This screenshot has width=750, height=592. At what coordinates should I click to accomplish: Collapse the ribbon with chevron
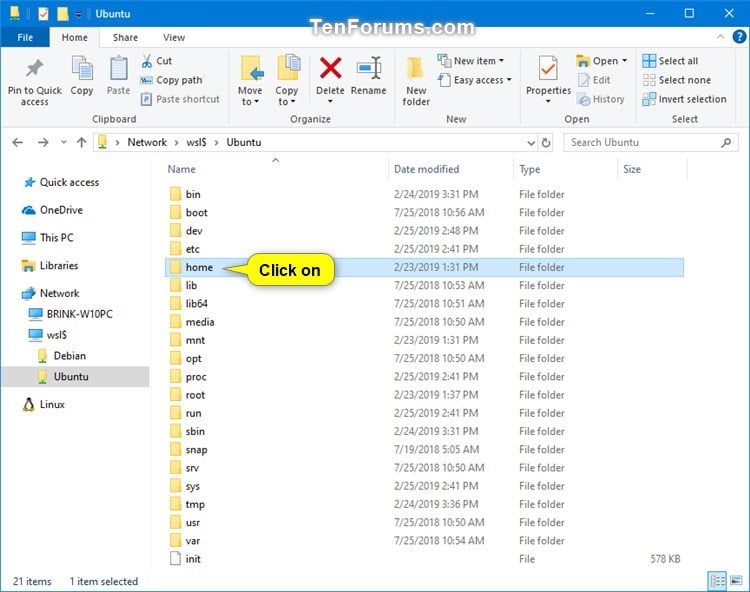tap(720, 37)
